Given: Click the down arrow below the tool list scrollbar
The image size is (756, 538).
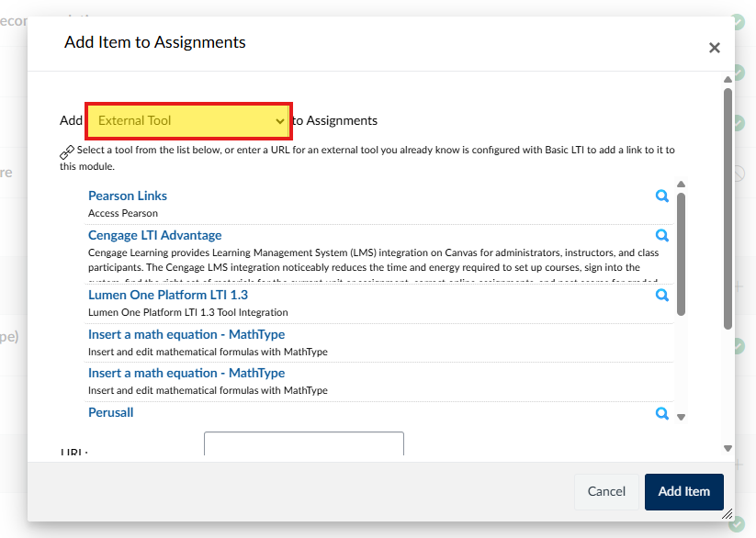Looking at the screenshot, I should 681,416.
